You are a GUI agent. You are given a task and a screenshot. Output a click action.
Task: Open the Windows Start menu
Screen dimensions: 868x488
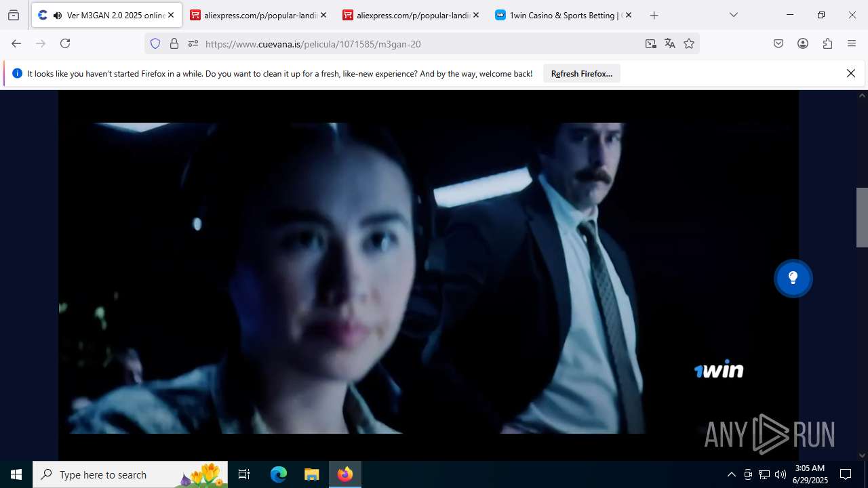tap(16, 474)
